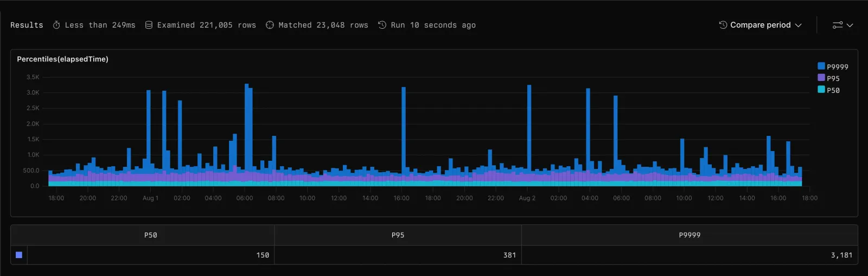Click the blue series square in table row
868x276 pixels.
[x=19, y=255]
